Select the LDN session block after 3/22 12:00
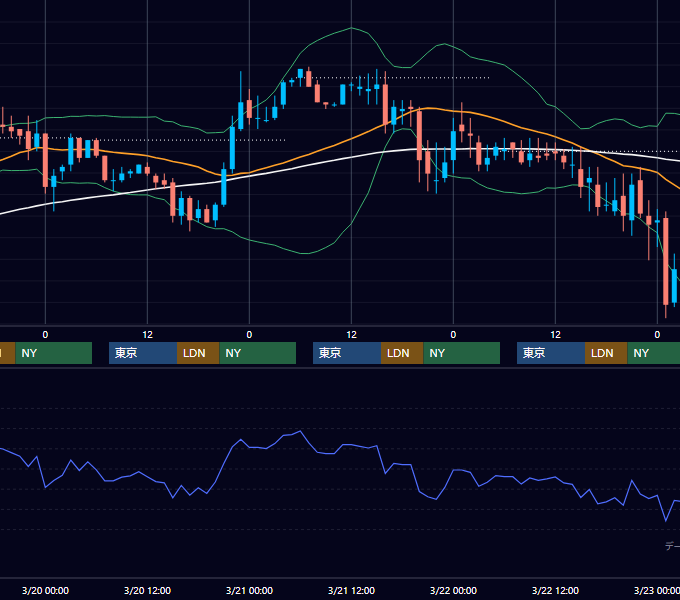 [606, 353]
